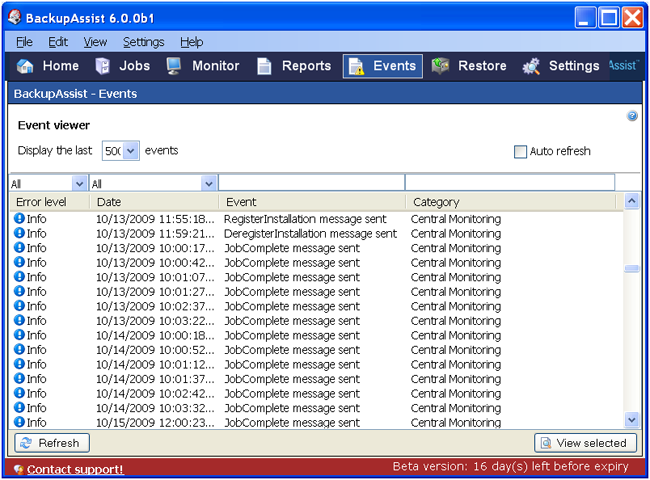Click the Events warning page icon
Viewport: 650px width, 480px height.
[356, 66]
